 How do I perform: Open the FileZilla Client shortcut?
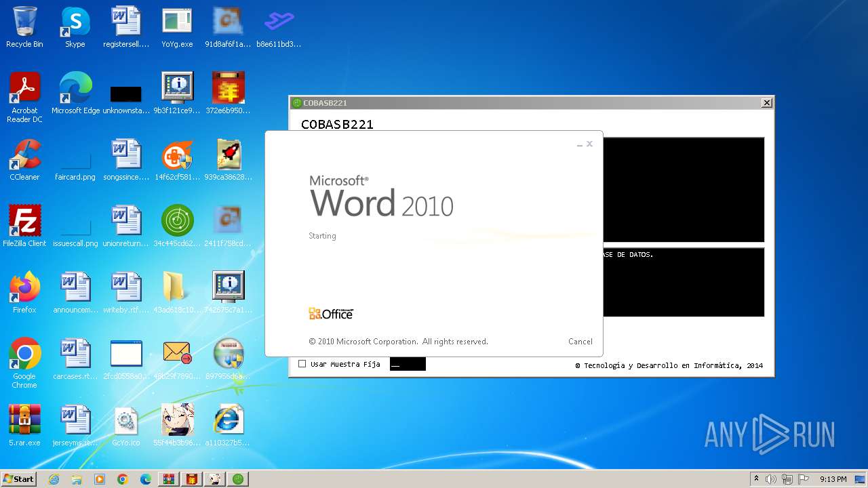pyautogui.click(x=24, y=226)
